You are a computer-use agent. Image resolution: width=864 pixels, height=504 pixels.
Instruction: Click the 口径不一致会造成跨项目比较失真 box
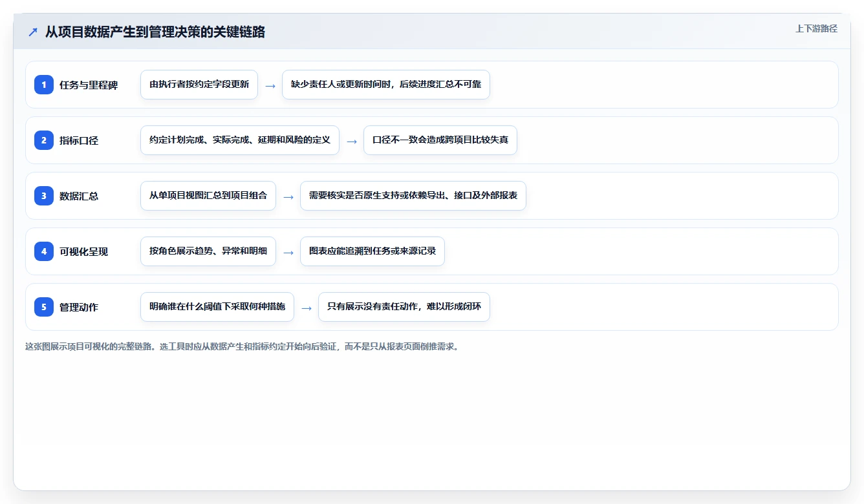440,140
